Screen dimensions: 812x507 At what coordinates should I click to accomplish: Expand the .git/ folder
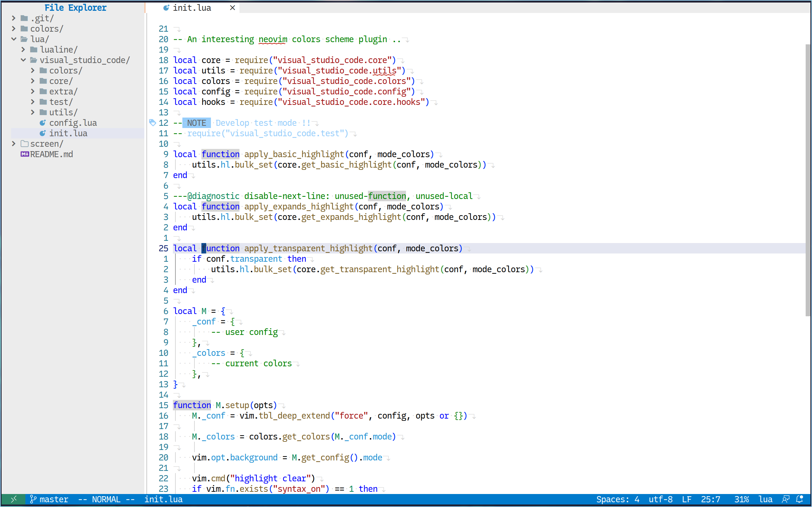click(x=14, y=18)
